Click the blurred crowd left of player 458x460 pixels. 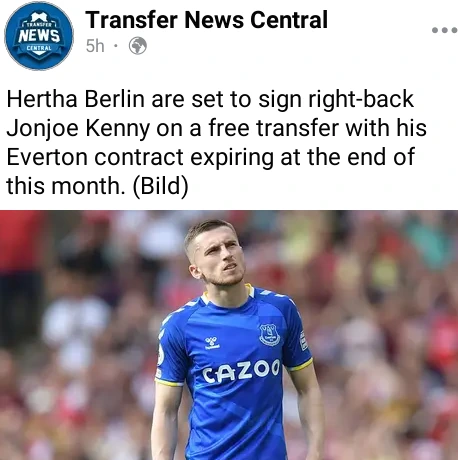(77, 335)
